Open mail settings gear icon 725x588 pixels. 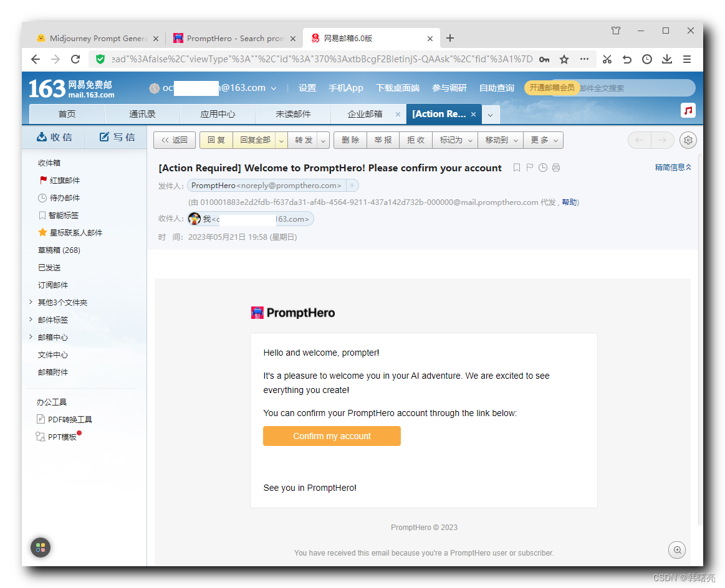pyautogui.click(x=688, y=140)
